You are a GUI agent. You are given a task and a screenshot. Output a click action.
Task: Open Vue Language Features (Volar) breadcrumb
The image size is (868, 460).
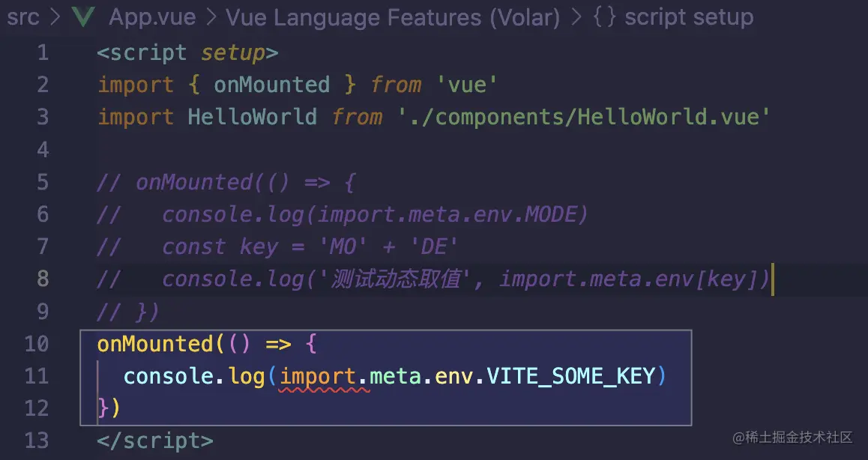pos(393,18)
